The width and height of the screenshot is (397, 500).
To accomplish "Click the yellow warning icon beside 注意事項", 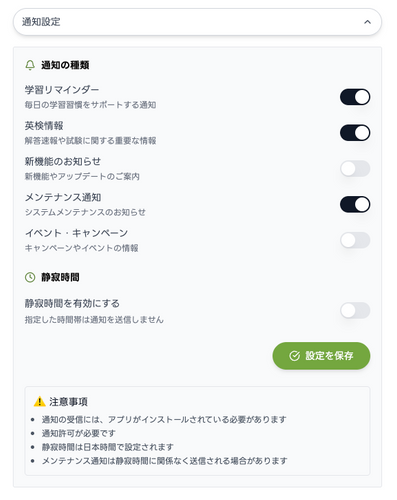I will coord(40,401).
